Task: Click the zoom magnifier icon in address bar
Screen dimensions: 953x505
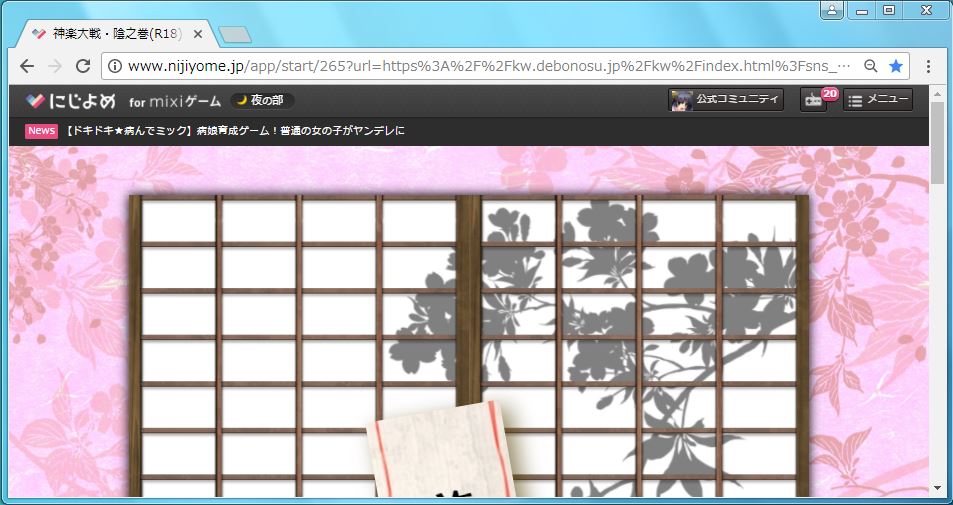Action: pyautogui.click(x=870, y=66)
